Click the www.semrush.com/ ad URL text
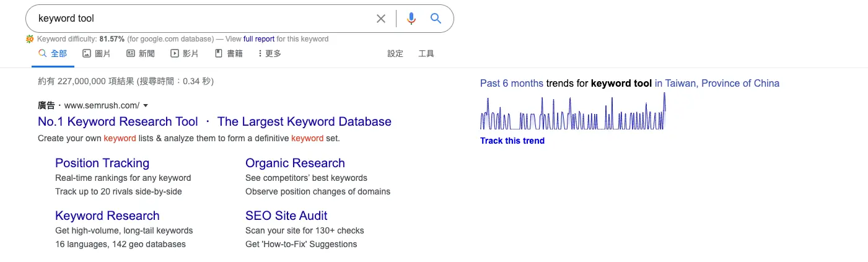The width and height of the screenshot is (868, 262). pyautogui.click(x=102, y=105)
